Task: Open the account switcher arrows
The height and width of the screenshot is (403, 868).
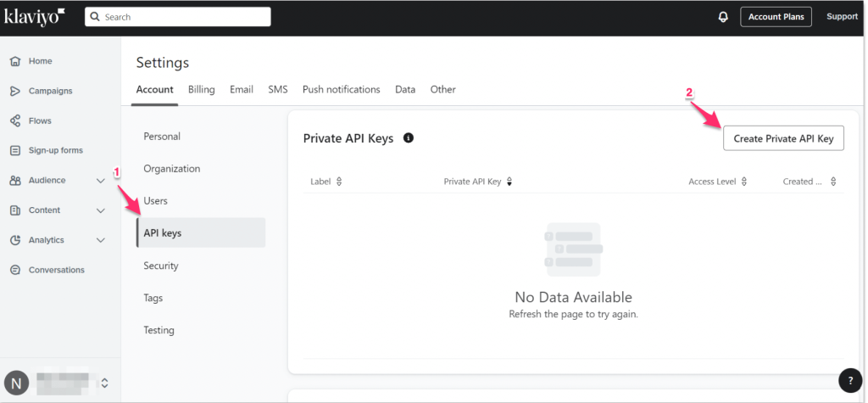Action: [104, 383]
